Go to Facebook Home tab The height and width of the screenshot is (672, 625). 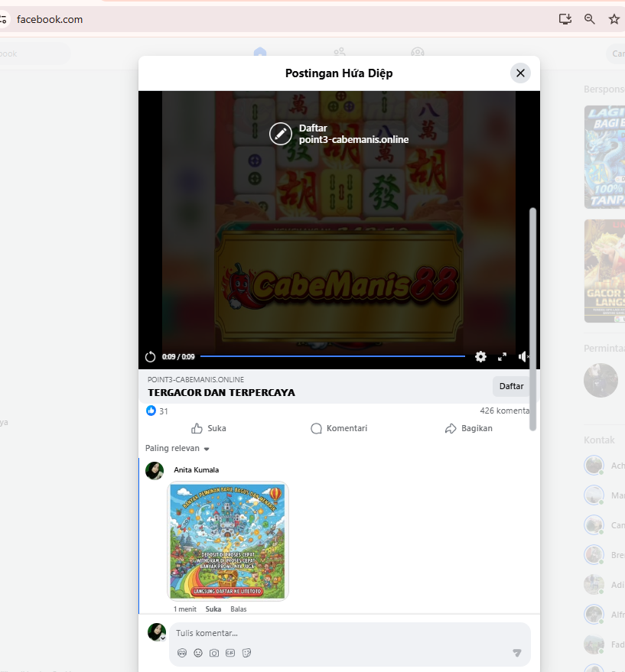pyautogui.click(x=260, y=52)
